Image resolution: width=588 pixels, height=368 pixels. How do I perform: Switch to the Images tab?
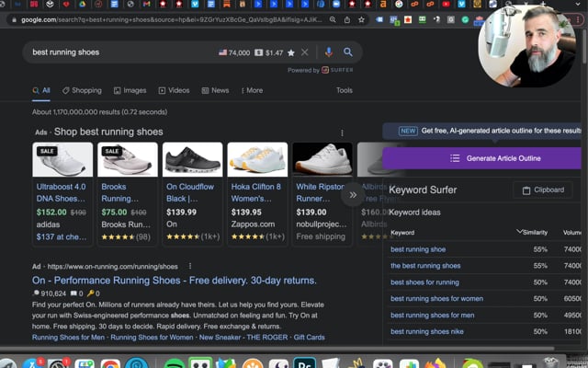point(130,90)
